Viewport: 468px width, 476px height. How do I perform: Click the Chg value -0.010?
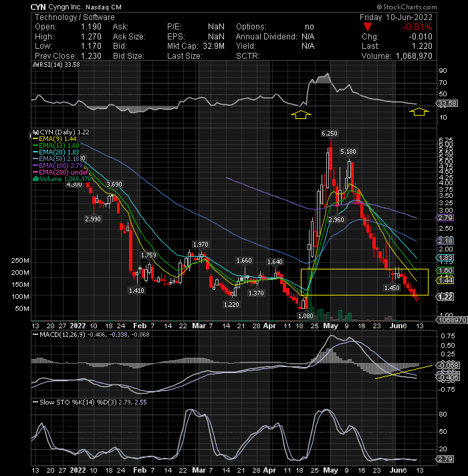tap(420, 37)
